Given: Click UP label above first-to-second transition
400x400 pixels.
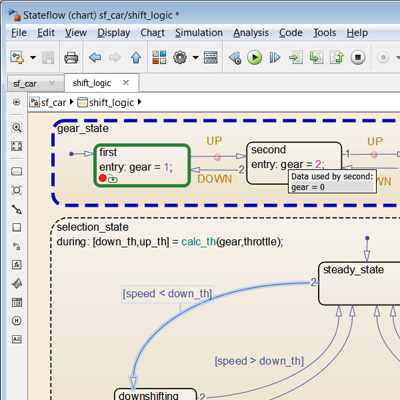Looking at the screenshot, I should coord(214,141).
